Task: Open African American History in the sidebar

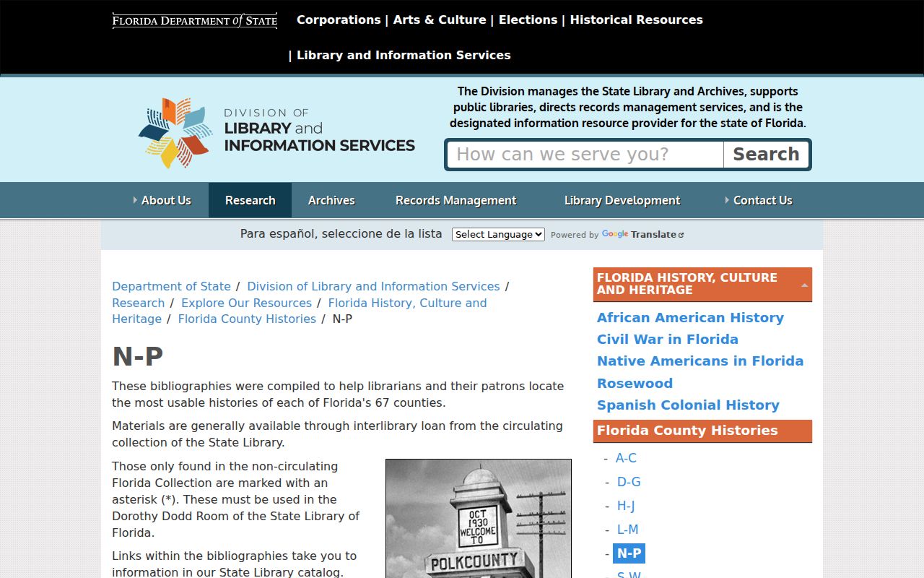Action: [690, 317]
